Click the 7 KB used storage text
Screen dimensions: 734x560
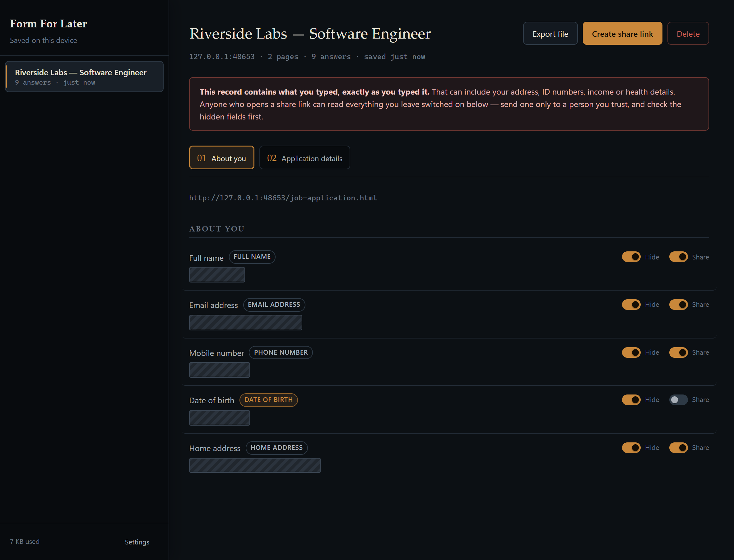point(25,542)
